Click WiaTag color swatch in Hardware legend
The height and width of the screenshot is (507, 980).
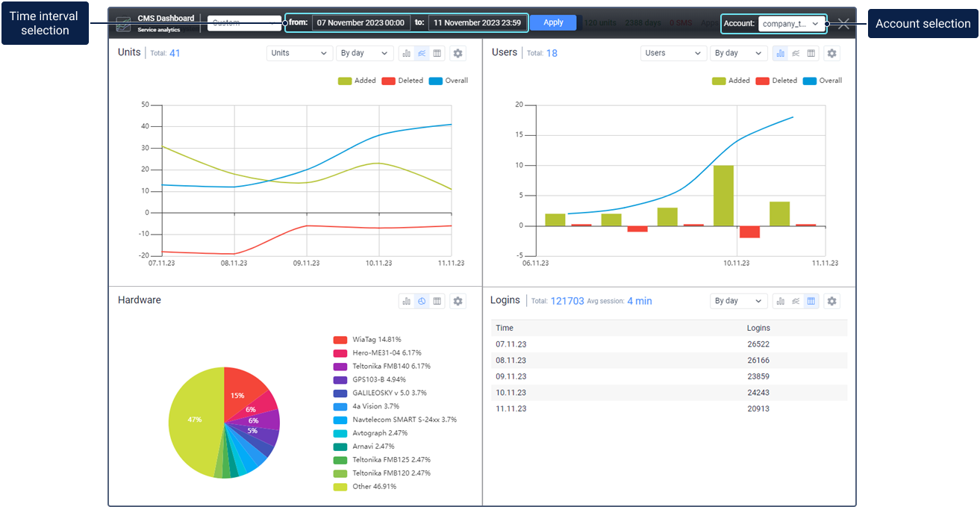pos(340,340)
